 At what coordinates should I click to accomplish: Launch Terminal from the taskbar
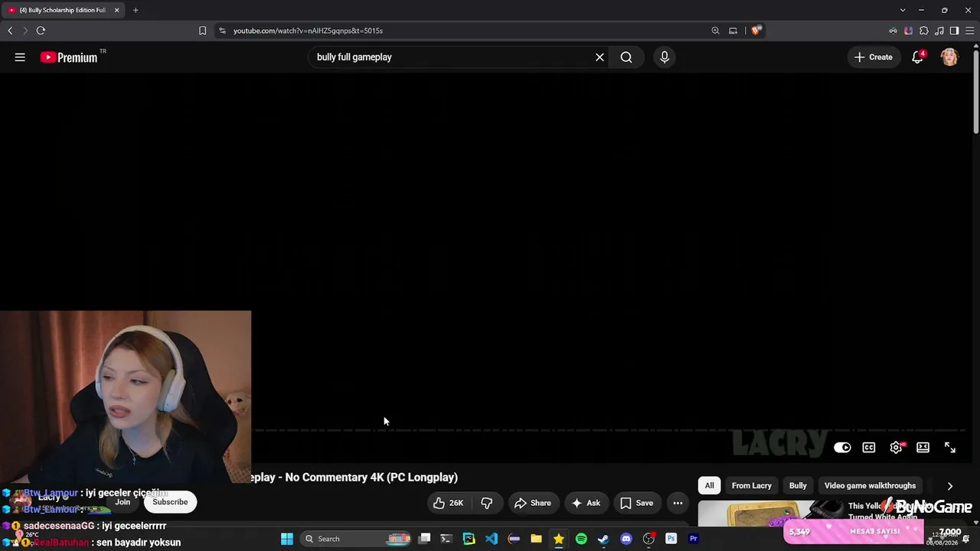click(x=446, y=539)
